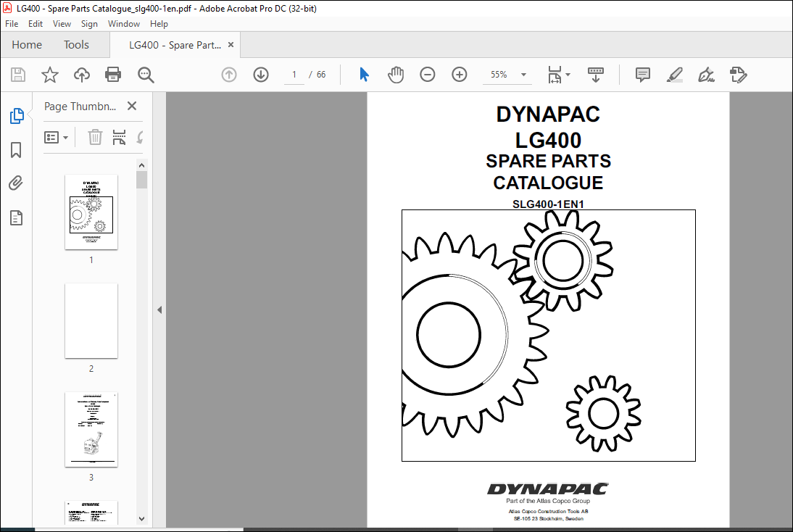Zoom in with plus icon
Image resolution: width=793 pixels, height=532 pixels.
(460, 75)
